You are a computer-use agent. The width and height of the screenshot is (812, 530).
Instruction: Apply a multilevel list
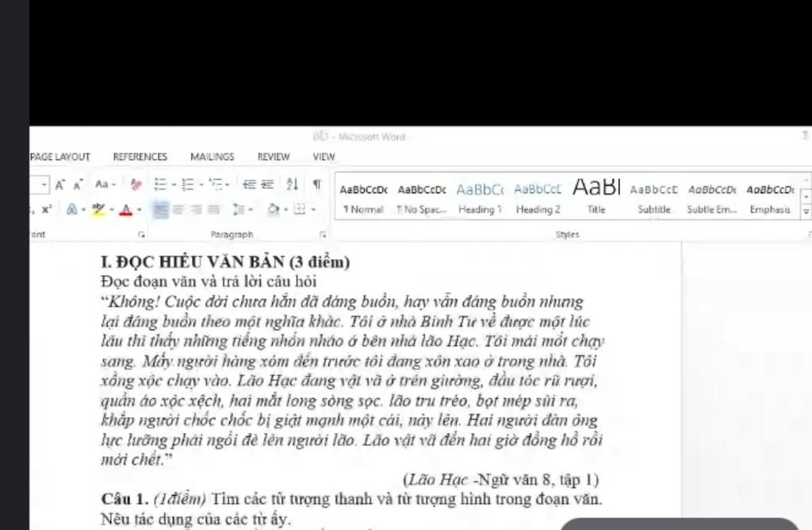pyautogui.click(x=216, y=183)
